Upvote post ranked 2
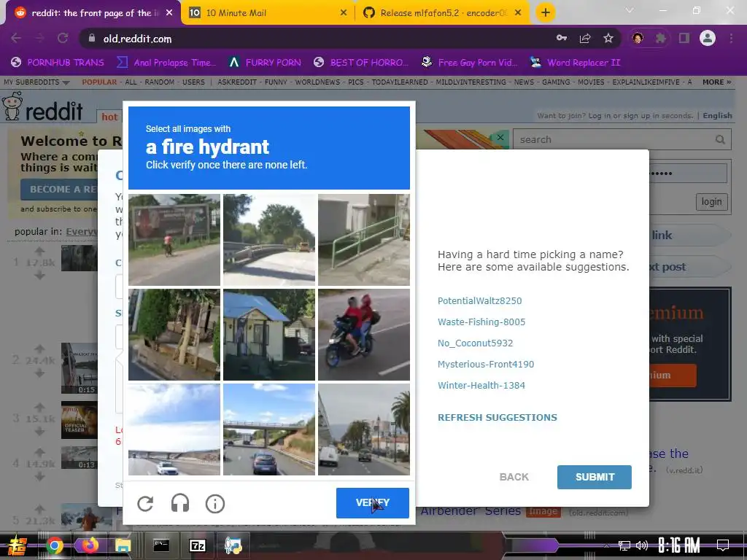The image size is (747, 560). click(x=39, y=349)
